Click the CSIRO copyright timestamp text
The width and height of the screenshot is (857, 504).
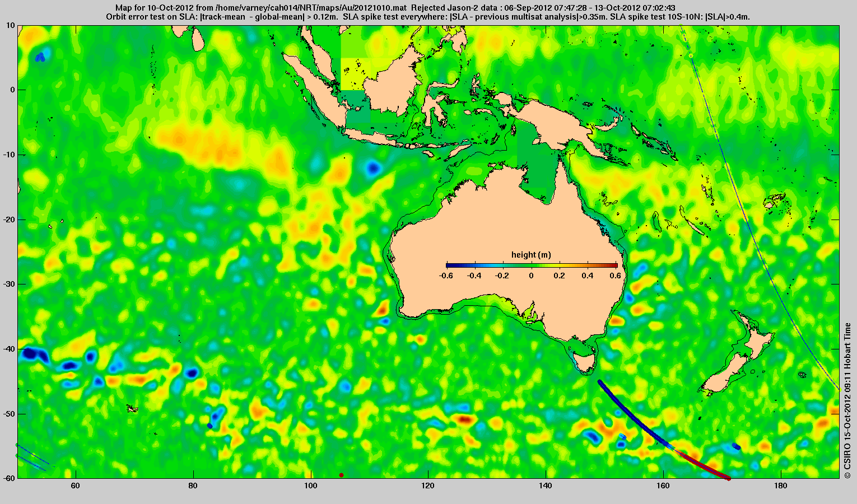click(848, 400)
